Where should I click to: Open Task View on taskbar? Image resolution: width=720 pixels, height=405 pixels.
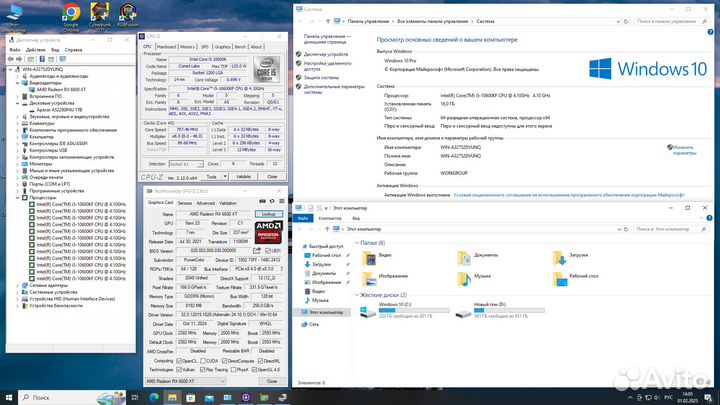pyautogui.click(x=135, y=397)
